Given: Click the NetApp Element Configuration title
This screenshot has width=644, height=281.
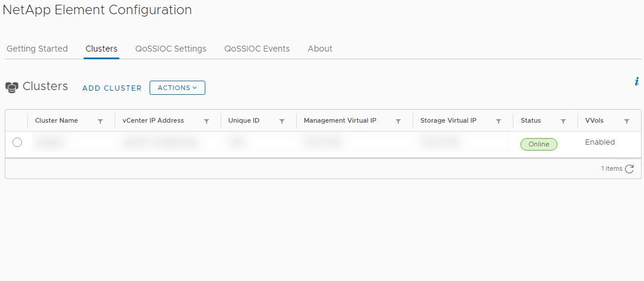Looking at the screenshot, I should 97,10.
